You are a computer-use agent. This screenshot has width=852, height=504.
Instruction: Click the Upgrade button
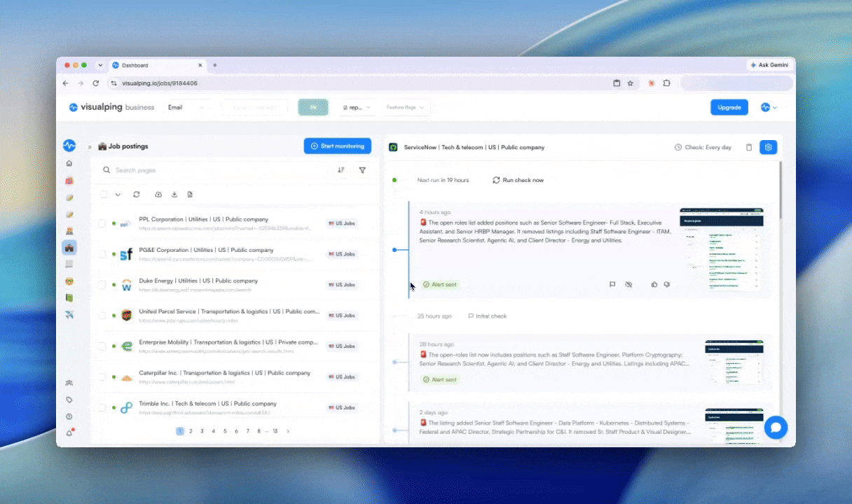[x=729, y=107]
